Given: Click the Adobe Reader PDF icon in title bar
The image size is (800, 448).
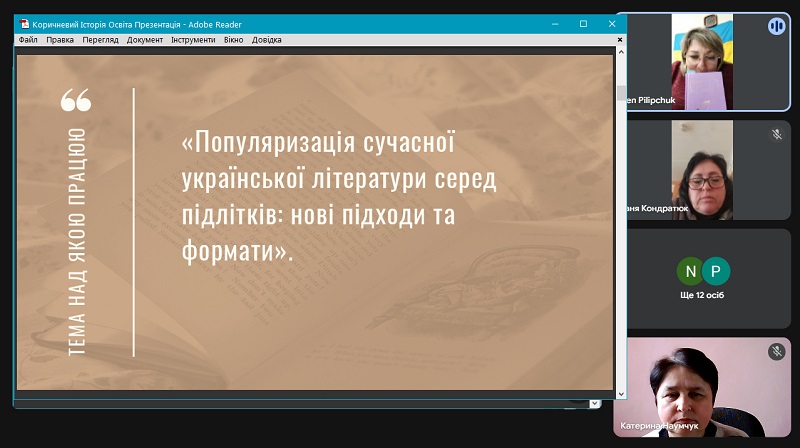Looking at the screenshot, I should (x=24, y=24).
